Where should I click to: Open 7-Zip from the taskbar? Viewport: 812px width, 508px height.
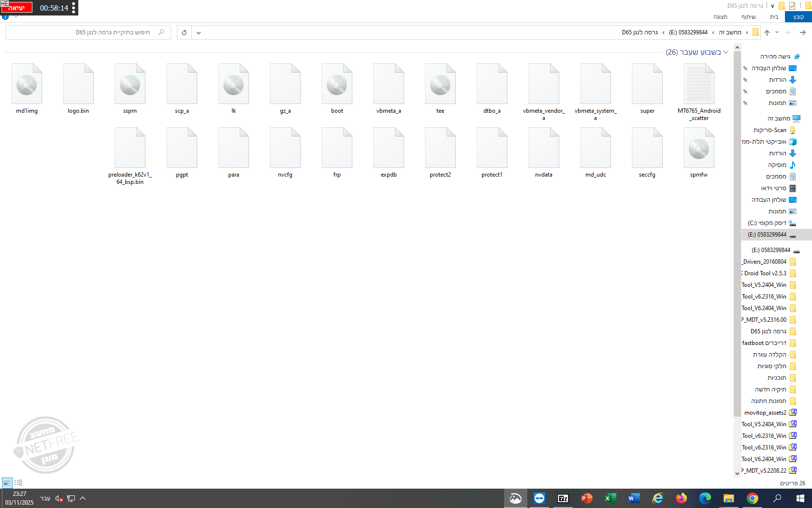[563, 498]
